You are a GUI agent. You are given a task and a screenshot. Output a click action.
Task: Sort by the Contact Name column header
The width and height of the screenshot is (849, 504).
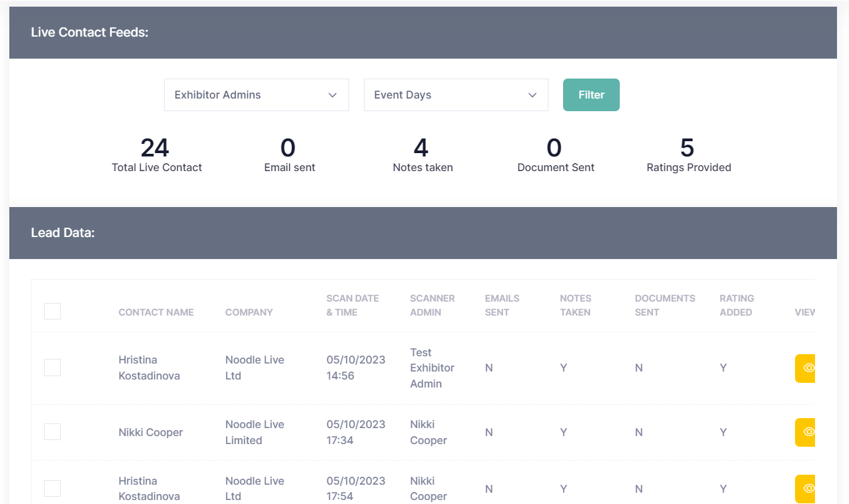[156, 312]
